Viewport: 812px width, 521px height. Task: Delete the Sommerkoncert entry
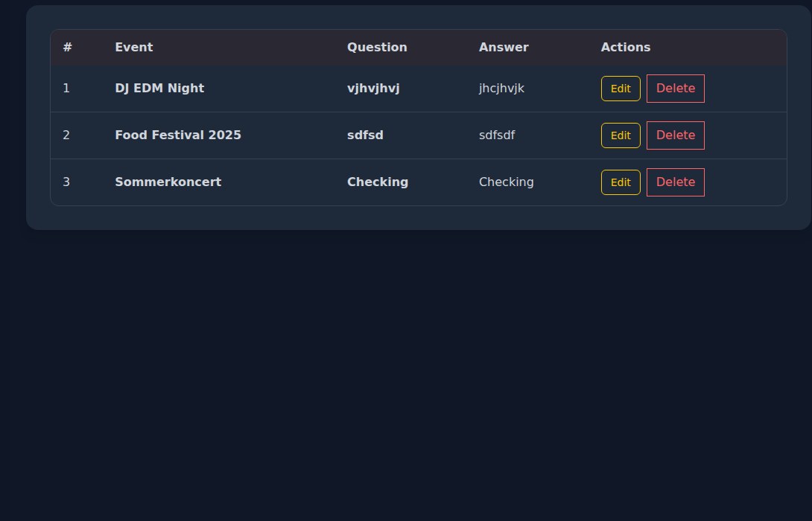click(675, 182)
